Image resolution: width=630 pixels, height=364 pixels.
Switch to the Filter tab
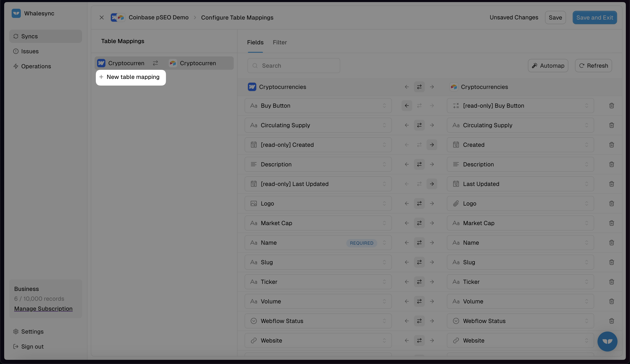pos(280,42)
